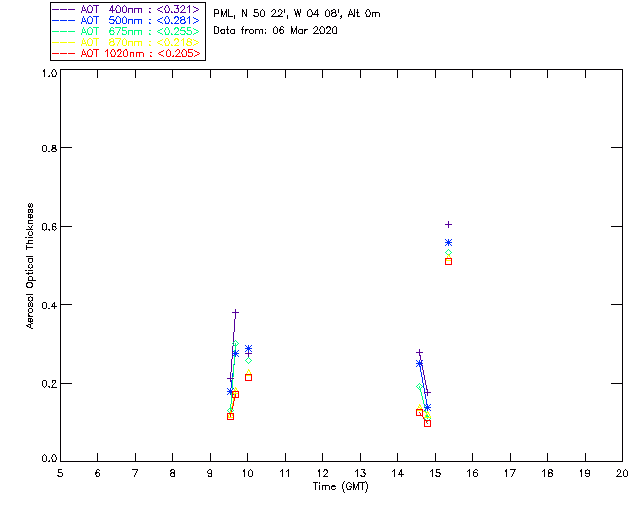Image resolution: width=640 pixels, height=512 pixels.
Task: Click the blue asterisk marker near 0.18 at 9.5
Action: pyautogui.click(x=230, y=392)
